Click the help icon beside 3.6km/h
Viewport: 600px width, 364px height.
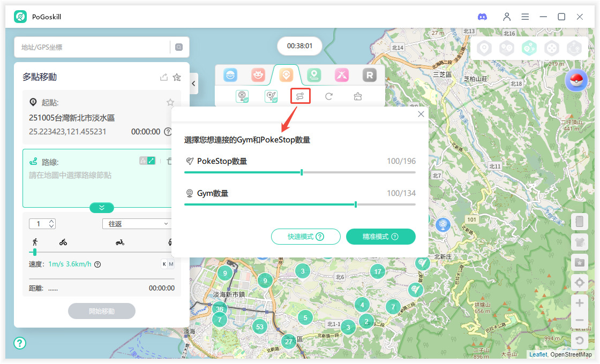[x=97, y=264]
